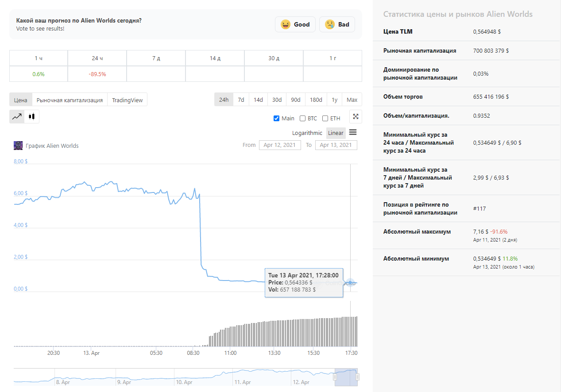Open chart hamburger export menu
Image resolution: width=572 pixels, height=392 pixels.
(353, 132)
